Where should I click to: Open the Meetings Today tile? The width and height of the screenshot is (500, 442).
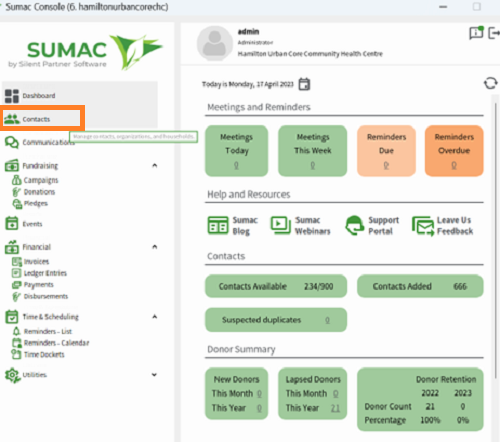(x=236, y=151)
